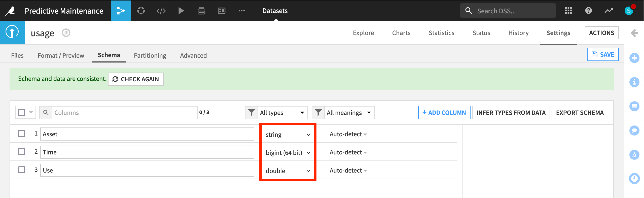Toggle the select-all columns checkbox
Image resolution: width=644 pixels, height=198 pixels.
coord(22,112)
